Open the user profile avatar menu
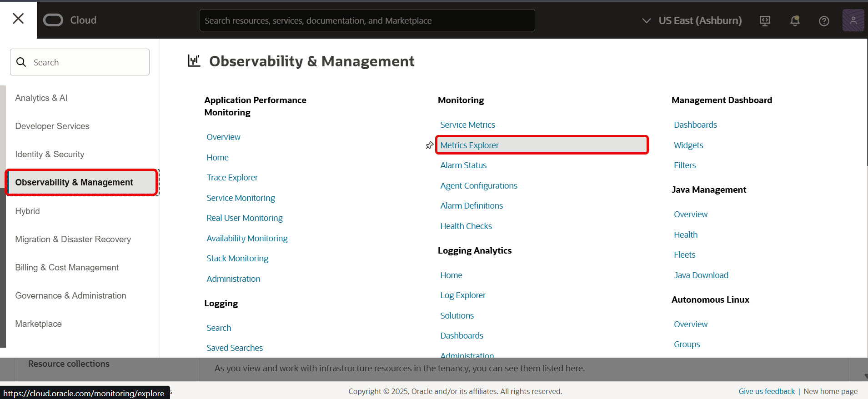Image resolution: width=868 pixels, height=399 pixels. 853,20
